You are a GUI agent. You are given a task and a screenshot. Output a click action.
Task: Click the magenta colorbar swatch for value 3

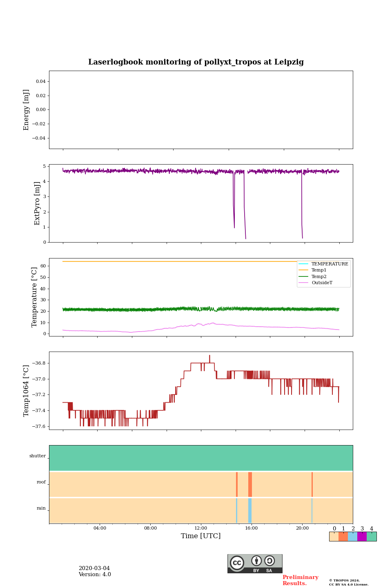(x=362, y=537)
